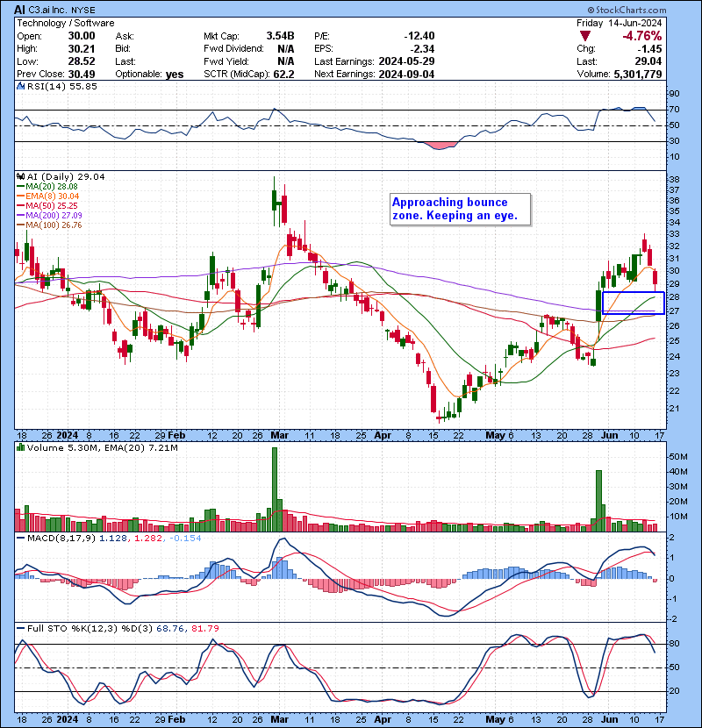Click the Last price 29.04 in header

649,61
